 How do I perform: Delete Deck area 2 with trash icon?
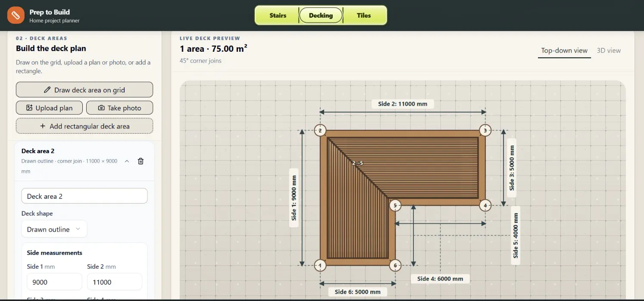[x=141, y=161]
